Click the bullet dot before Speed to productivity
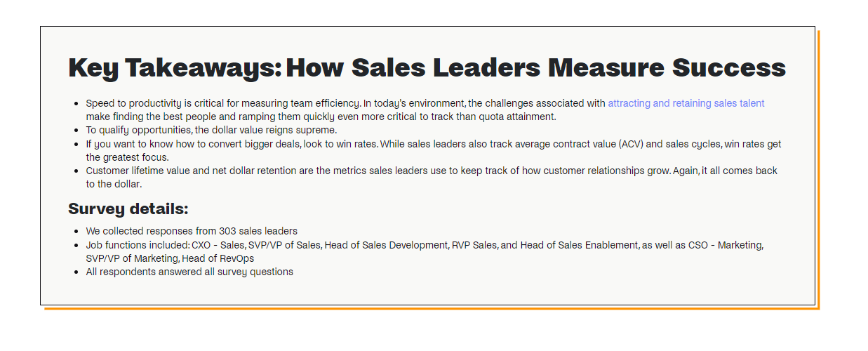Screen dimensions: 868x351 click(75, 104)
